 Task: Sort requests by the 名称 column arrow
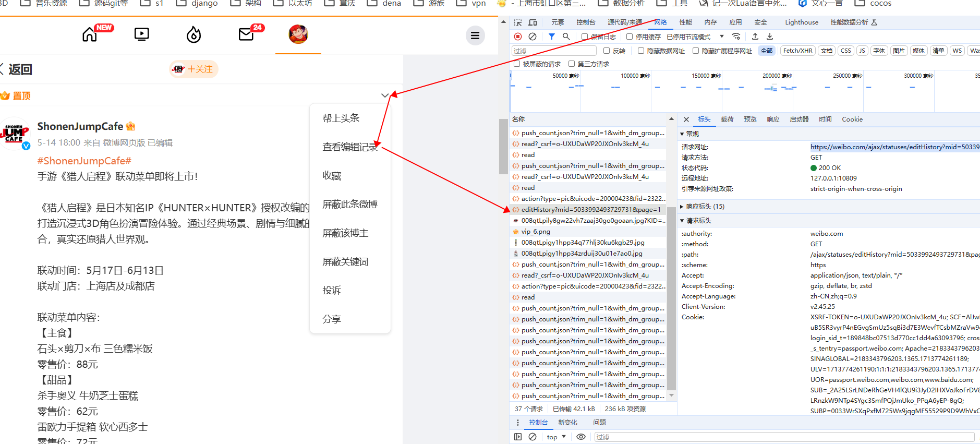pos(671,119)
